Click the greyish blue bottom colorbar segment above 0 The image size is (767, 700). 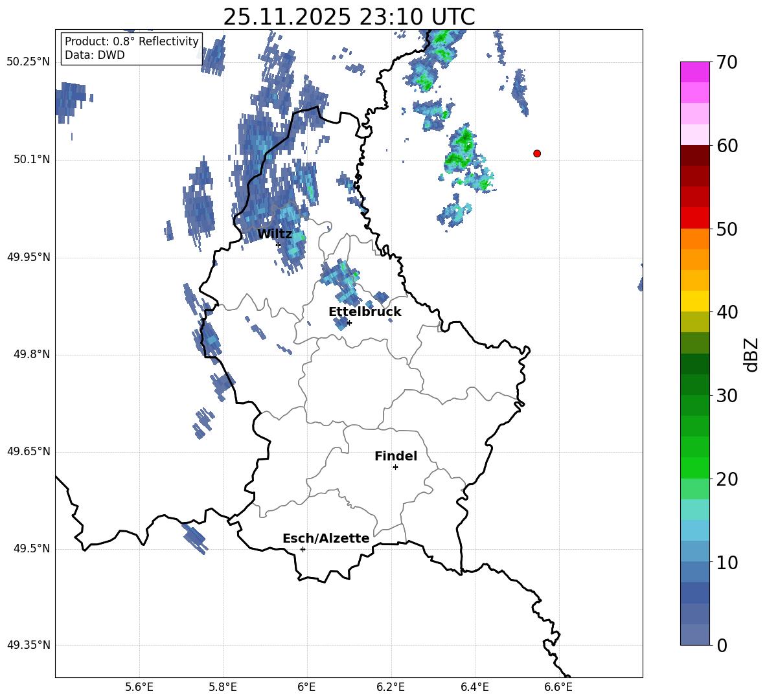click(694, 635)
